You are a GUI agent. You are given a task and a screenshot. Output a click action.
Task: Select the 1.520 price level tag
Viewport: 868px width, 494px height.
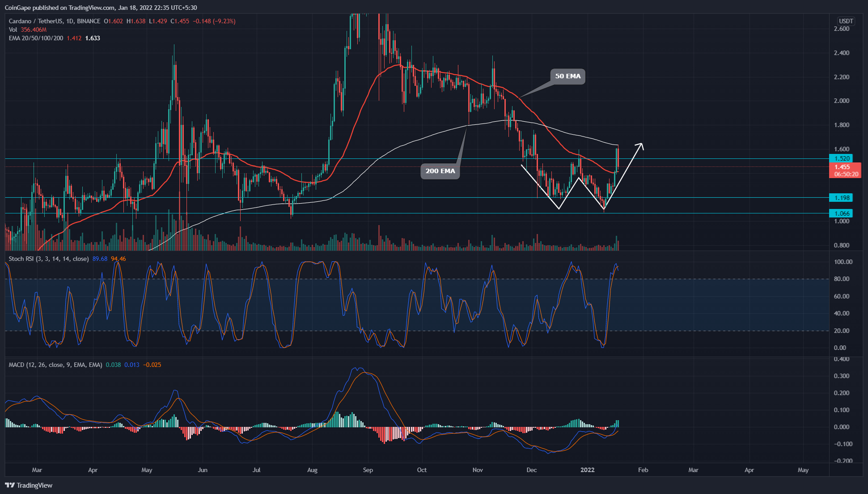tap(841, 158)
